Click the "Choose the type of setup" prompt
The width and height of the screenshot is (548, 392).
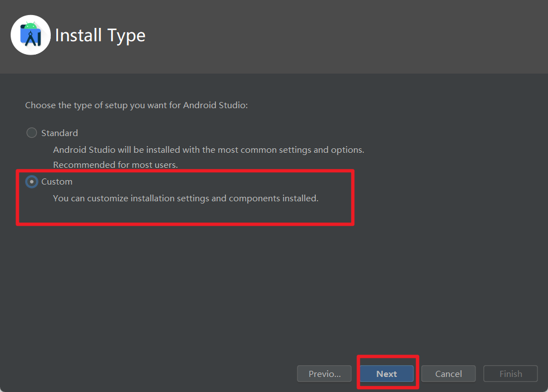136,105
